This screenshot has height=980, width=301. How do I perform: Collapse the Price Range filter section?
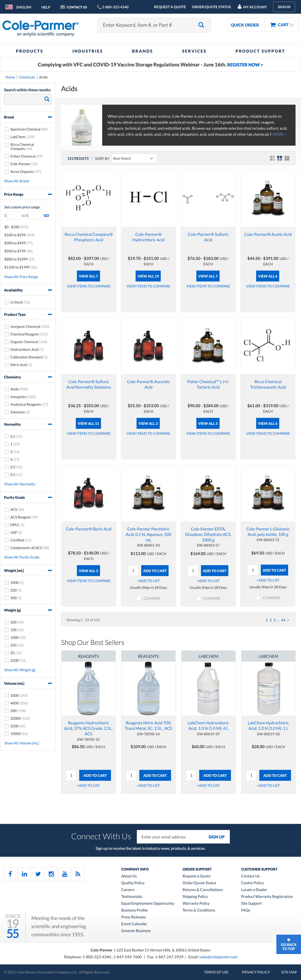[x=50, y=194]
